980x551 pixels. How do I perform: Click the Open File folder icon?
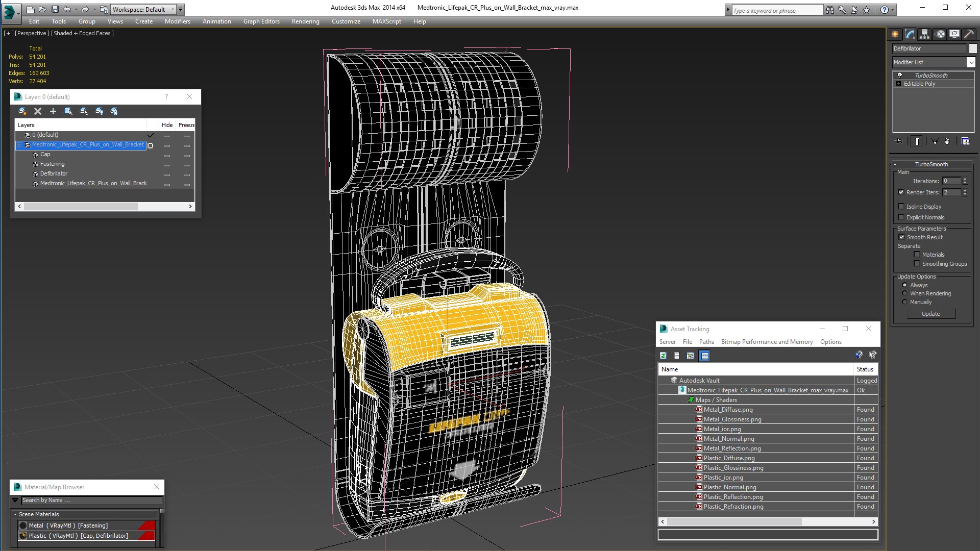click(x=43, y=9)
